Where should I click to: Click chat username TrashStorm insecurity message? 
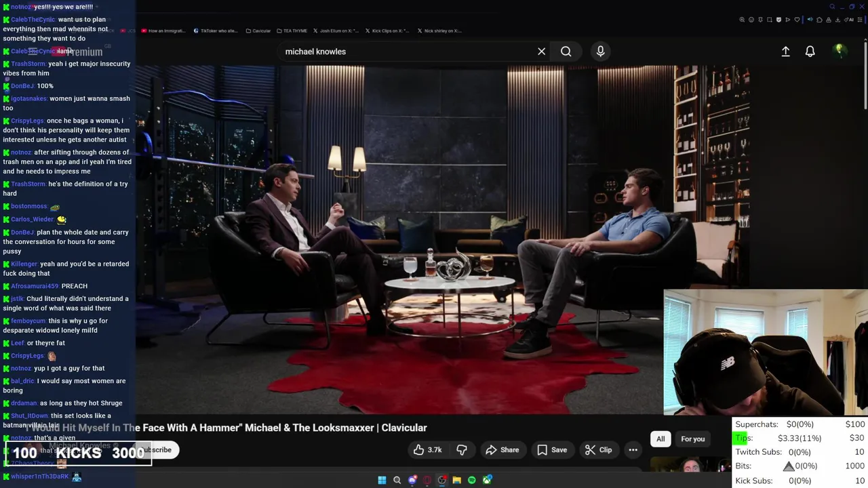point(28,64)
